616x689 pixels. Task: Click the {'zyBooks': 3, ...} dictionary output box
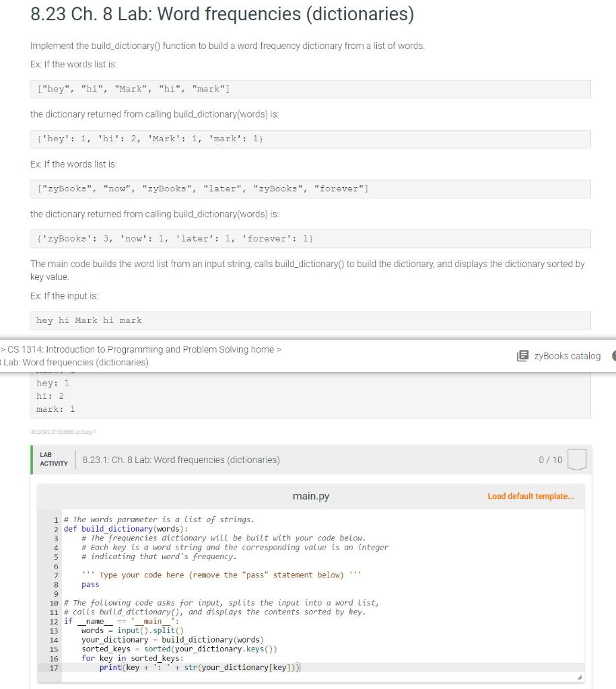[x=310, y=239]
